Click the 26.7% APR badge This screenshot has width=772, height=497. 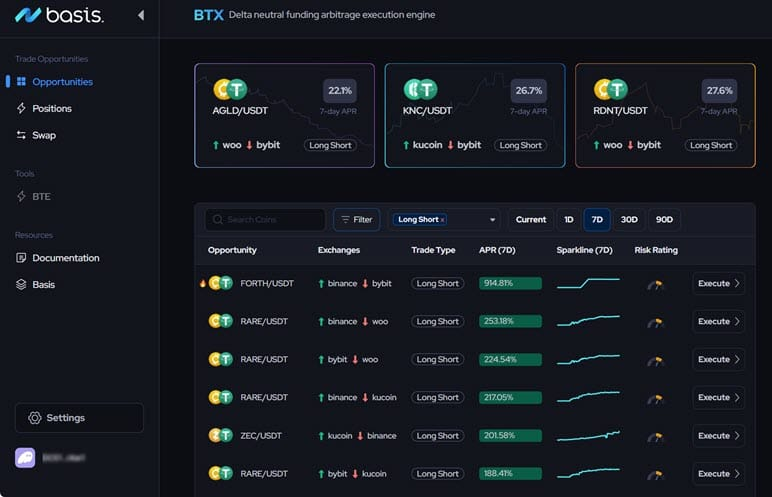pyautogui.click(x=529, y=91)
